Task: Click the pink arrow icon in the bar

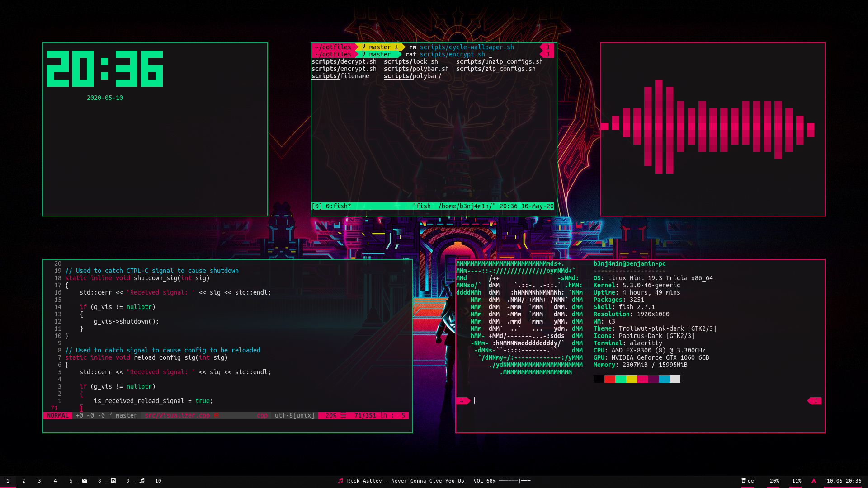Action: coord(814,481)
